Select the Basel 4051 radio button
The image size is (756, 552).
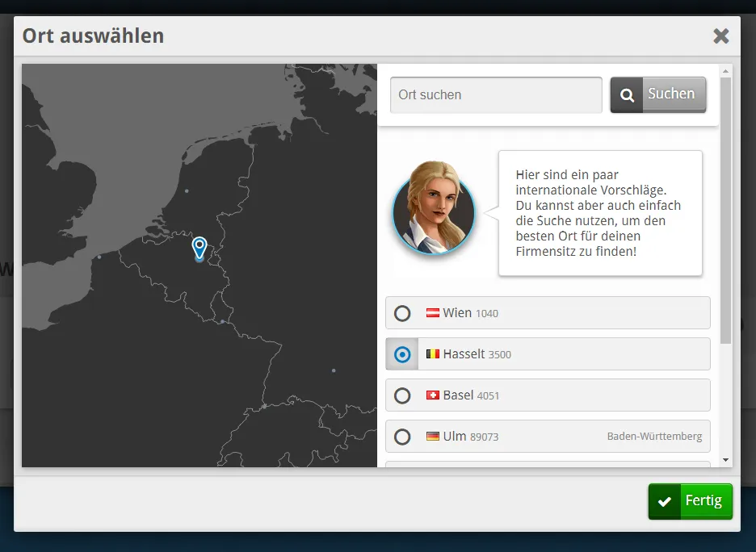pos(402,395)
